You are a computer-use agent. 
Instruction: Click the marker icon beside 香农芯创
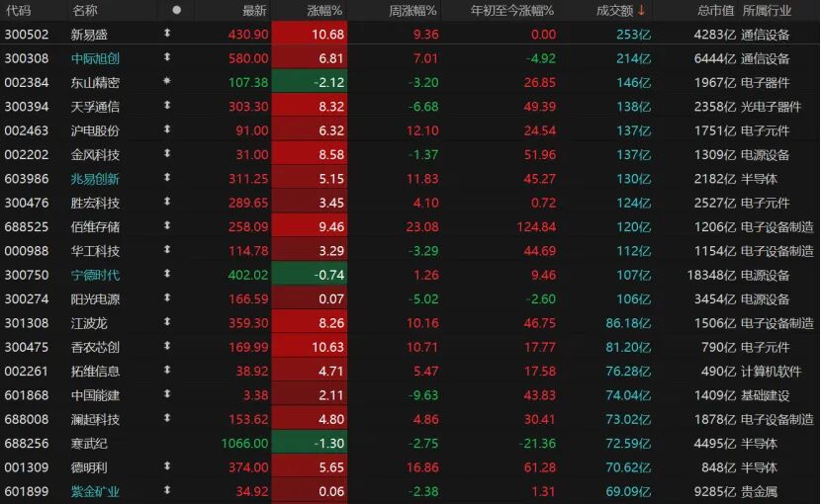(x=167, y=347)
